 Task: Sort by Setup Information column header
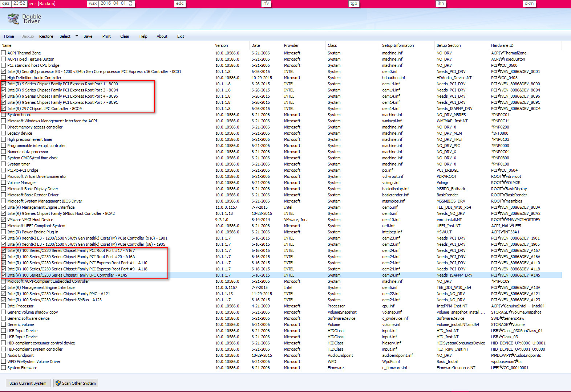407,45
